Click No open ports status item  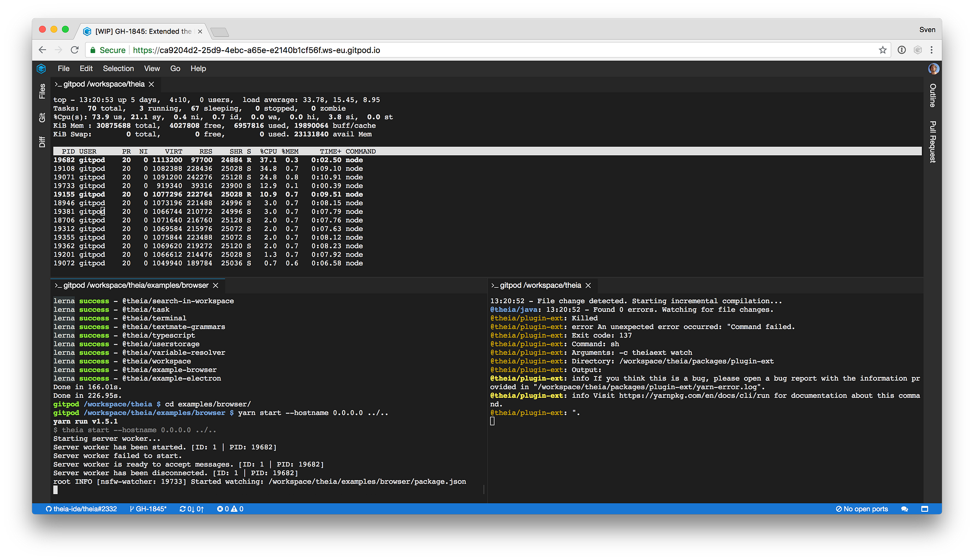(862, 509)
